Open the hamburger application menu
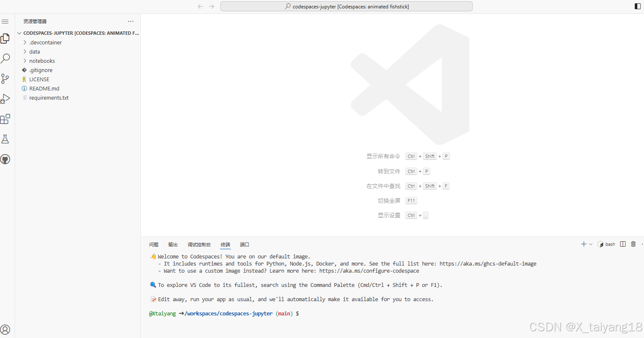Image resolution: width=644 pixels, height=338 pixels. point(5,21)
